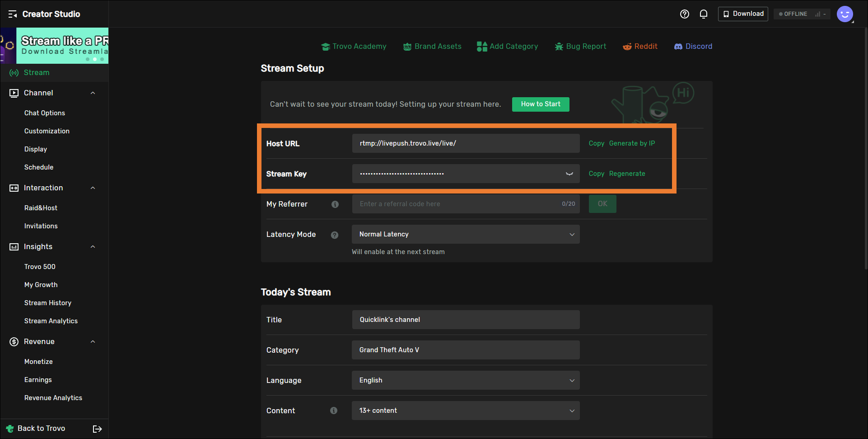The image size is (868, 439).
Task: Click Generate by IP link
Action: (x=632, y=143)
